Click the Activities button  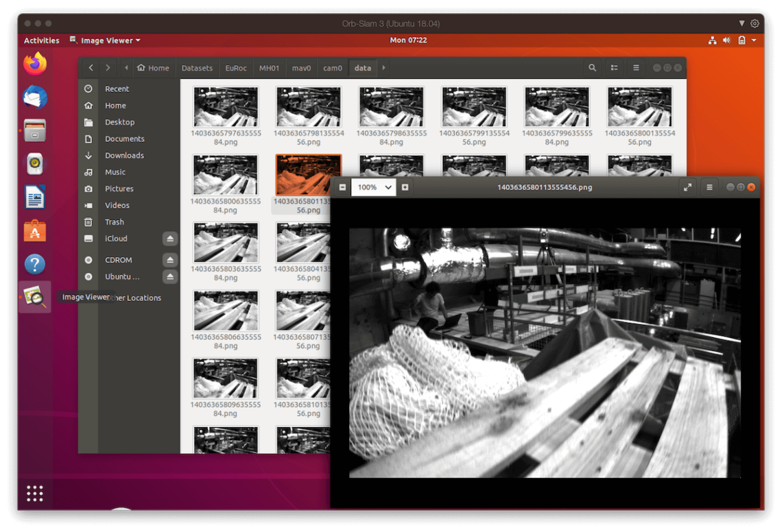coord(41,40)
